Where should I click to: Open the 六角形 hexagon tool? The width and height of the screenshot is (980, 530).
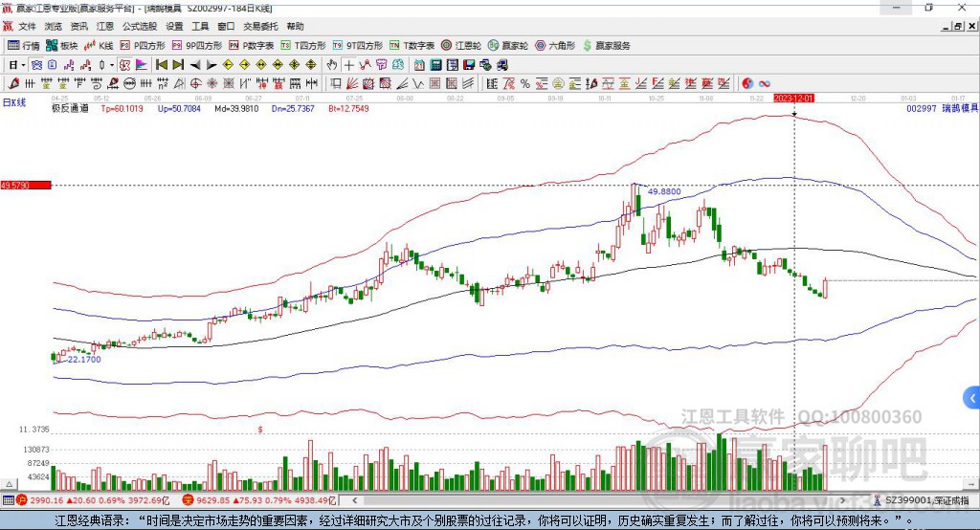tap(555, 46)
